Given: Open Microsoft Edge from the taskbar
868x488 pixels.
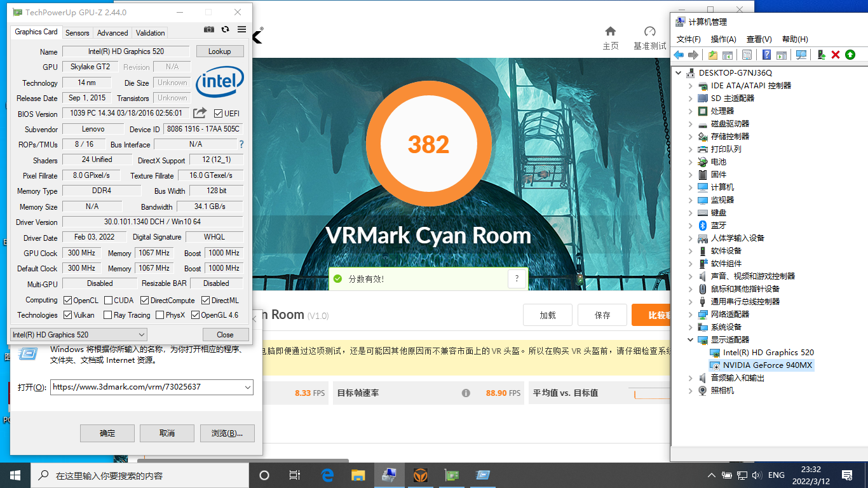Looking at the screenshot, I should [328, 475].
